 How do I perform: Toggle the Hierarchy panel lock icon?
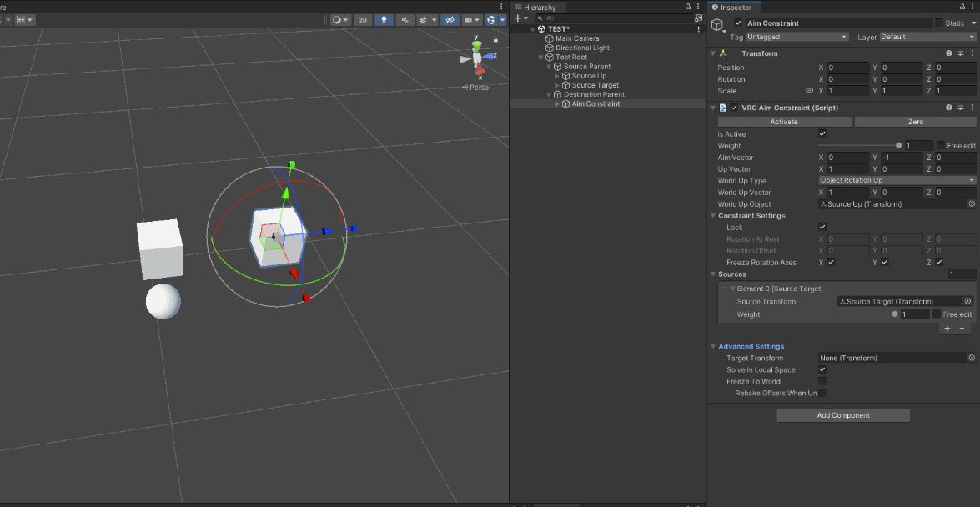(x=688, y=7)
